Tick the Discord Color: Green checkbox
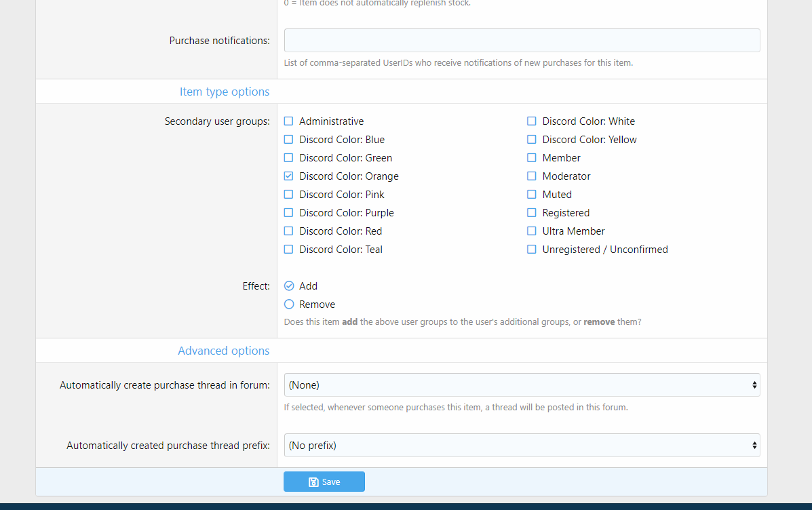The width and height of the screenshot is (812, 510). [289, 158]
